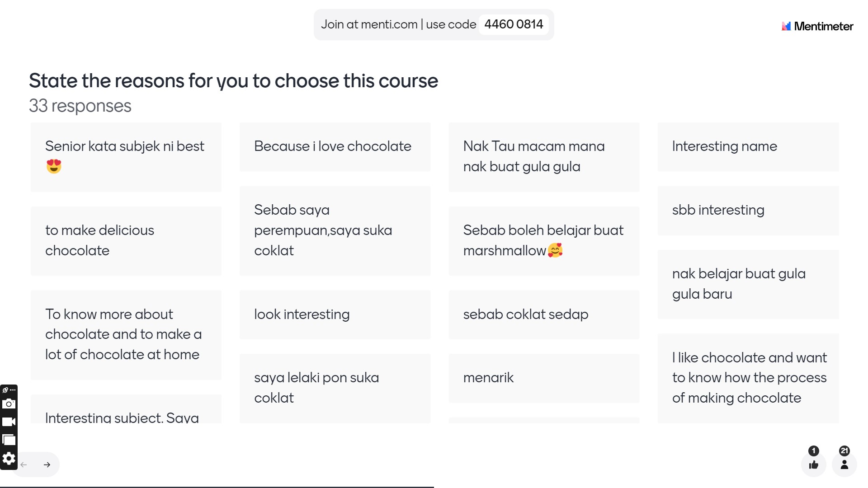Go to previous slide arrow
This screenshot has height=488, width=868.
(24, 465)
